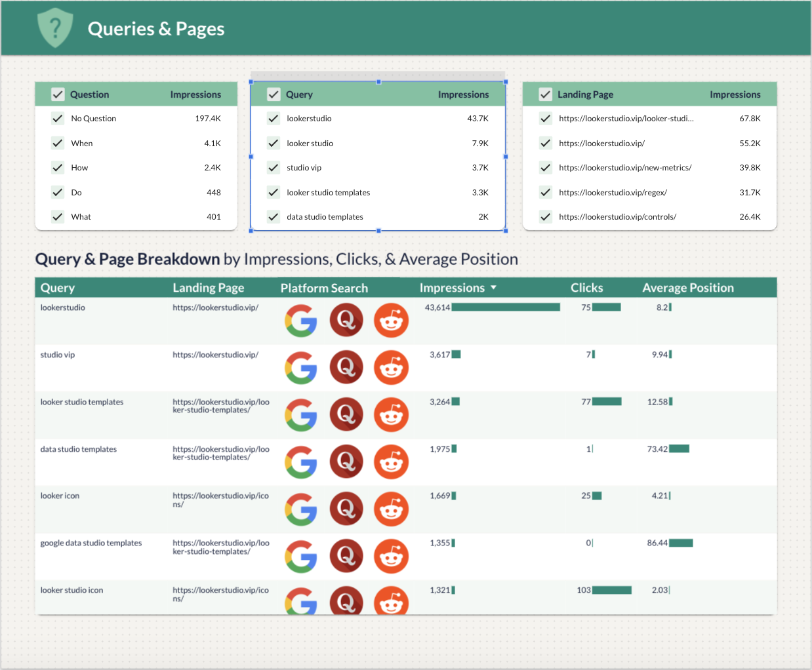Click the 86.44 average position bar
The image size is (812, 670).
tap(681, 543)
